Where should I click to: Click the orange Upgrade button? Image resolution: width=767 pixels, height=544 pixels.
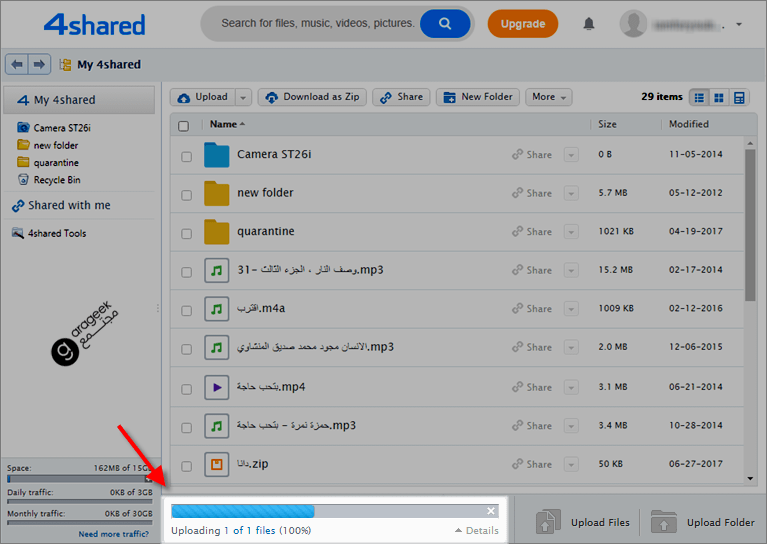point(523,23)
